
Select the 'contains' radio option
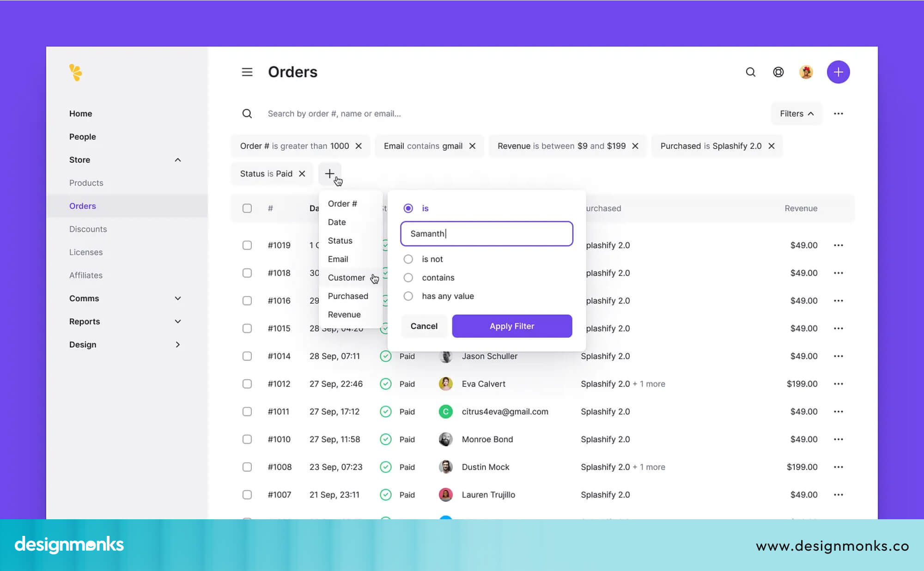pos(408,278)
